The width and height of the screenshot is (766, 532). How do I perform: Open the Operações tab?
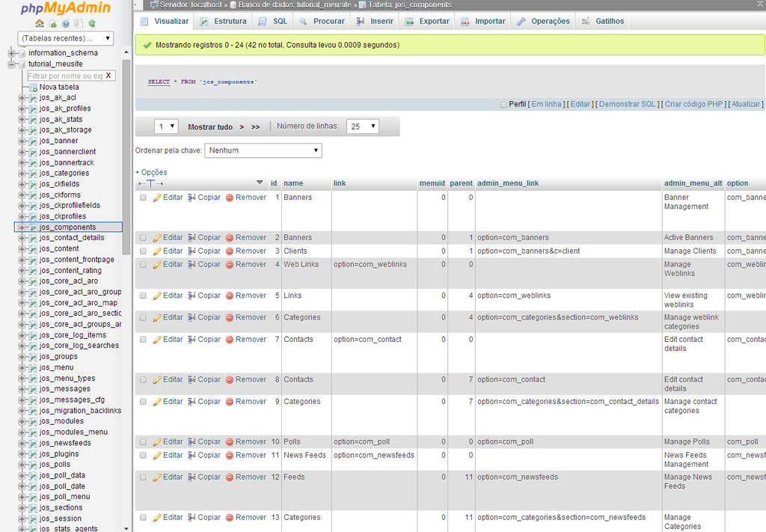tap(544, 22)
